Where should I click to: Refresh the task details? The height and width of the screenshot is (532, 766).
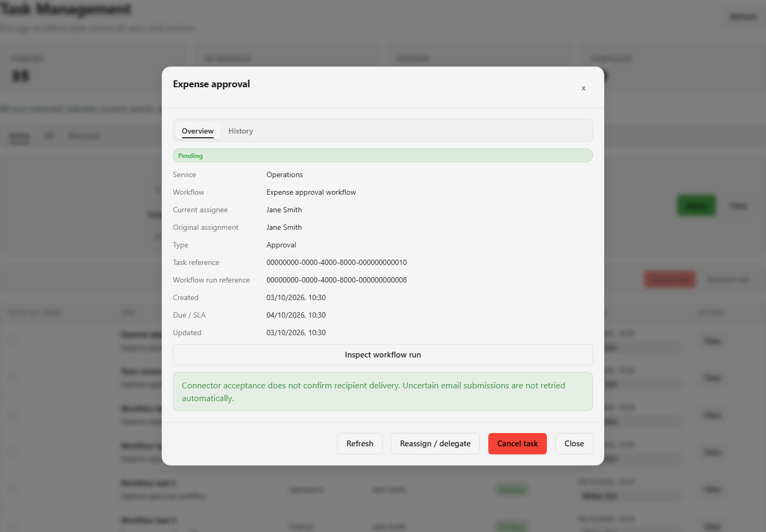coord(360,444)
